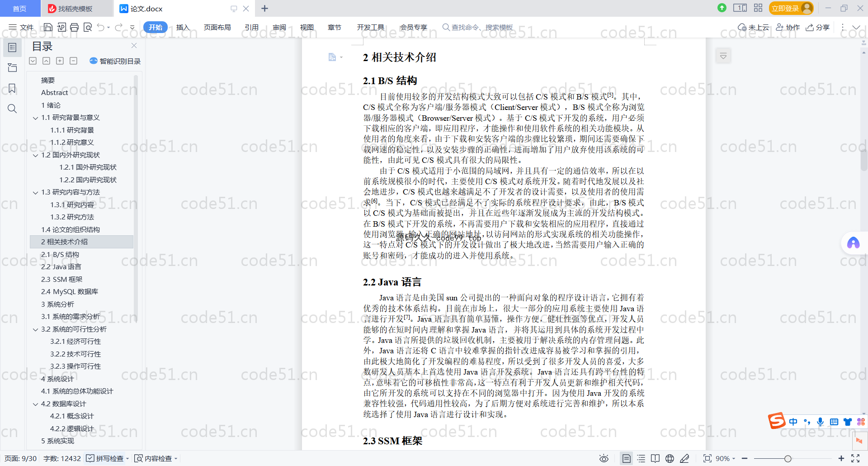Click the Export to PDF icon
The image size is (868, 466).
point(61,27)
